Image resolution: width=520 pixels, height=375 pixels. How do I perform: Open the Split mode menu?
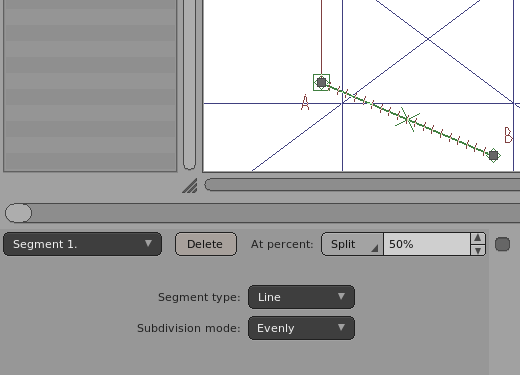coord(352,244)
